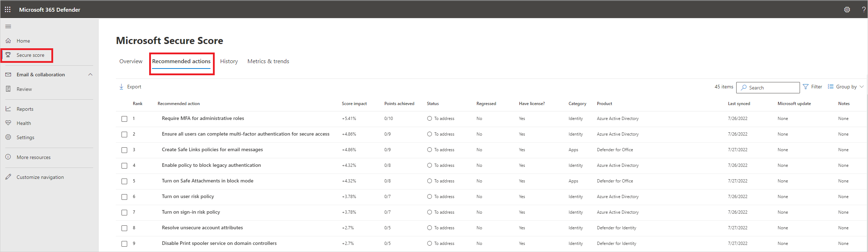The width and height of the screenshot is (868, 252).
Task: Open Enable policy to block legacy authentication
Action: pyautogui.click(x=211, y=165)
